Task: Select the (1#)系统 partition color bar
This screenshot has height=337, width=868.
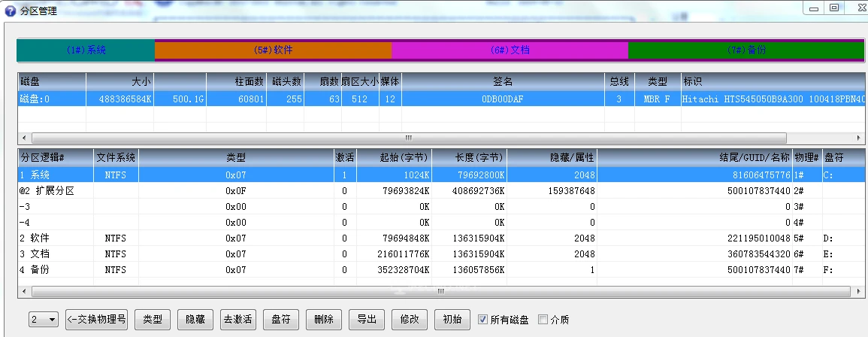Action: click(x=86, y=50)
